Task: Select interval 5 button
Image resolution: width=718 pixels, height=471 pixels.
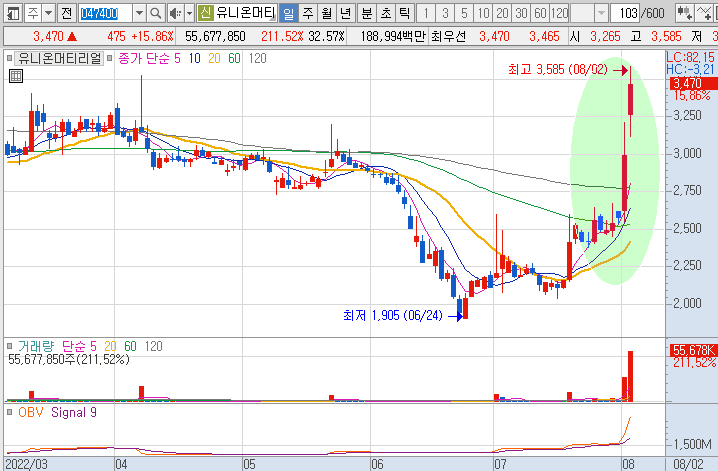Action: click(464, 13)
